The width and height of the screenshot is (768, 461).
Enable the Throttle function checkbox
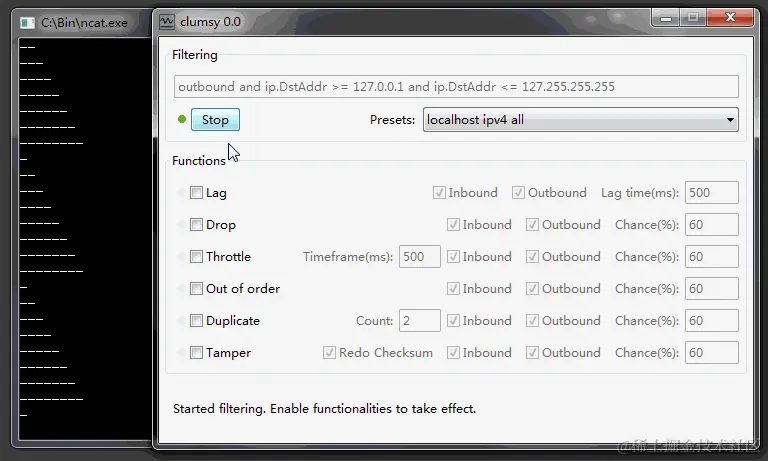click(x=196, y=256)
